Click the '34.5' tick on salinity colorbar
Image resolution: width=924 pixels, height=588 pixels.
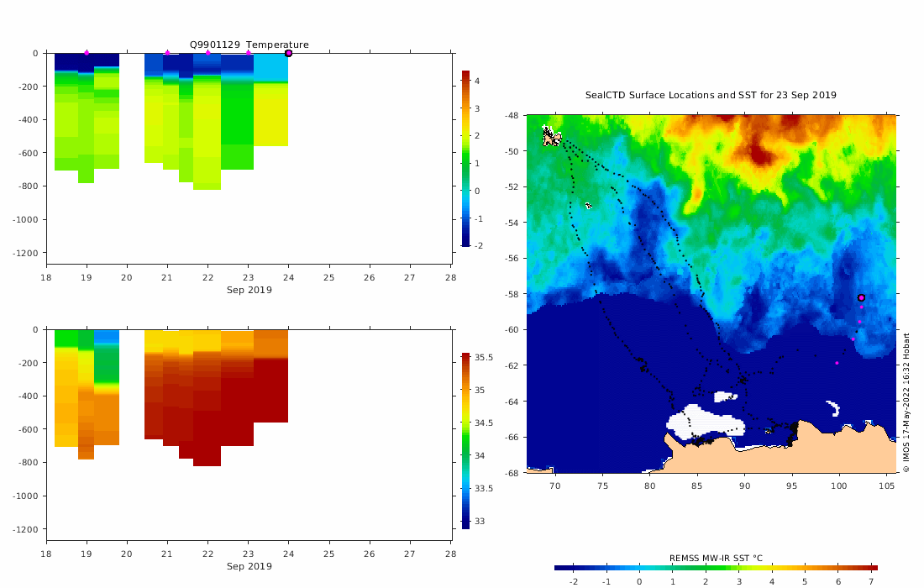[x=484, y=423]
